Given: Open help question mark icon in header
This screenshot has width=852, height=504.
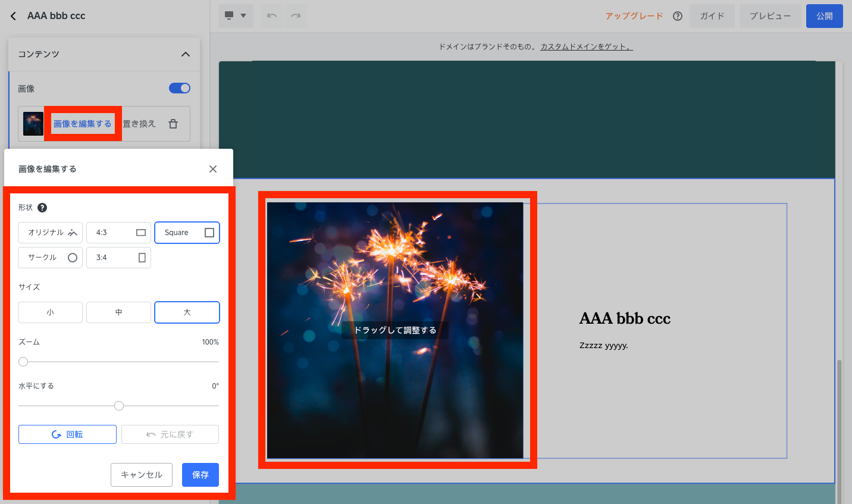Looking at the screenshot, I should [678, 16].
